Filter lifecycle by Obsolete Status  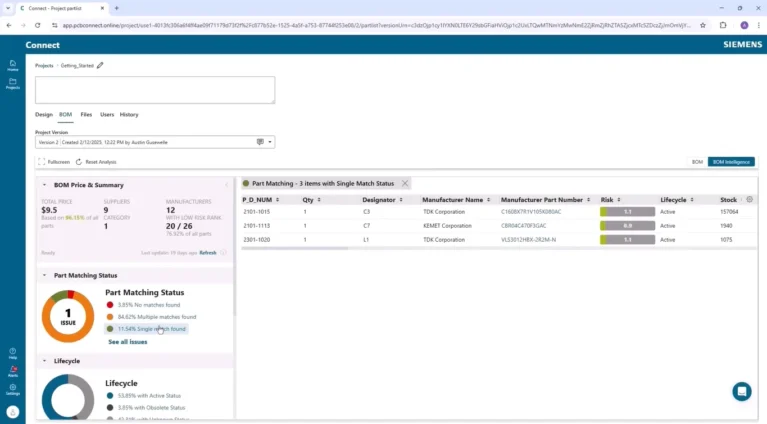146,407
